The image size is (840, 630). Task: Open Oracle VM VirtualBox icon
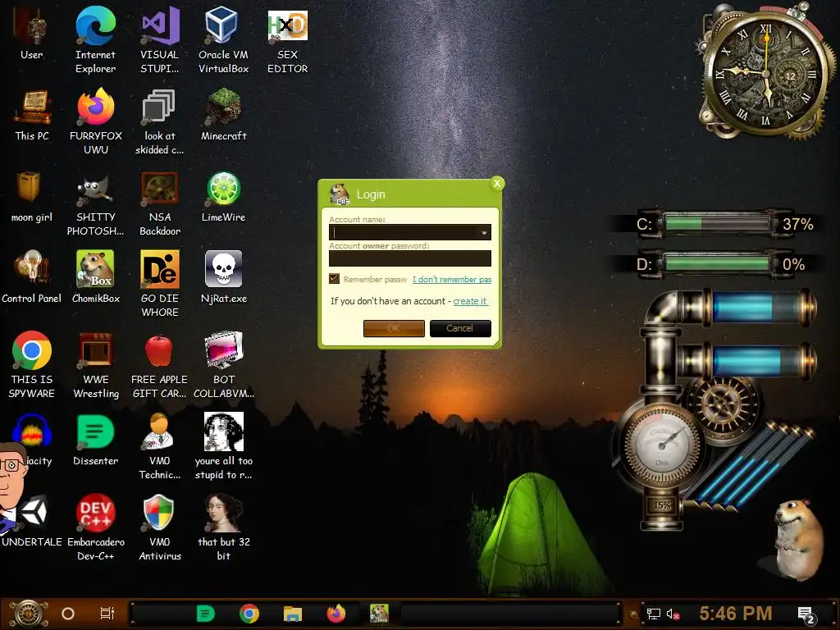point(223,39)
